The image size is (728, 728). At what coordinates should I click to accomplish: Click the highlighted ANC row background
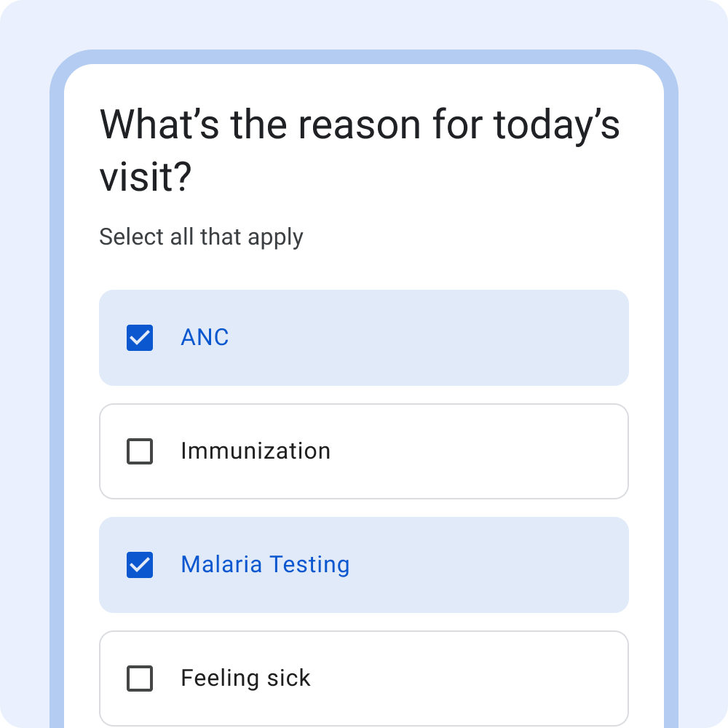(x=473, y=337)
